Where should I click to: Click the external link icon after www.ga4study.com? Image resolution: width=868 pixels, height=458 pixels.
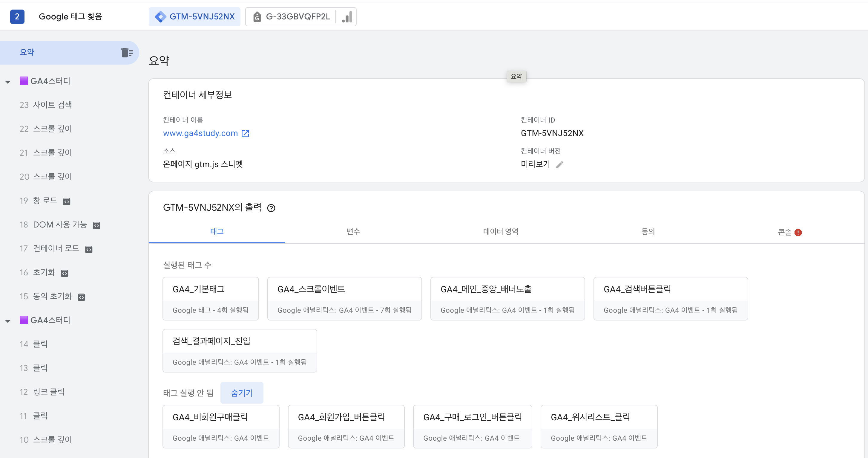[245, 134]
